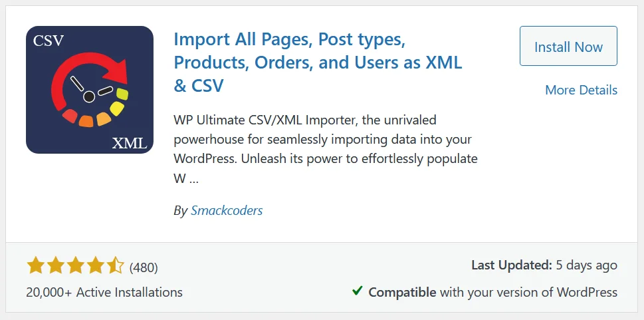Click the CSV label on plugin logo

49,41
